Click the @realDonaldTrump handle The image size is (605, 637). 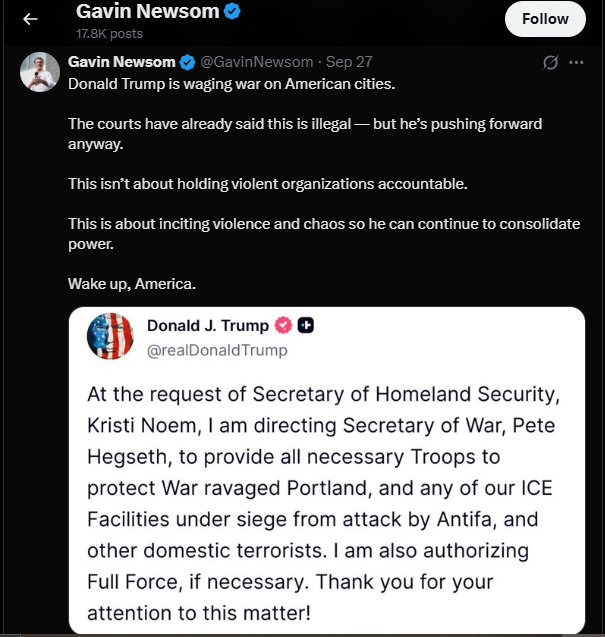(x=216, y=350)
